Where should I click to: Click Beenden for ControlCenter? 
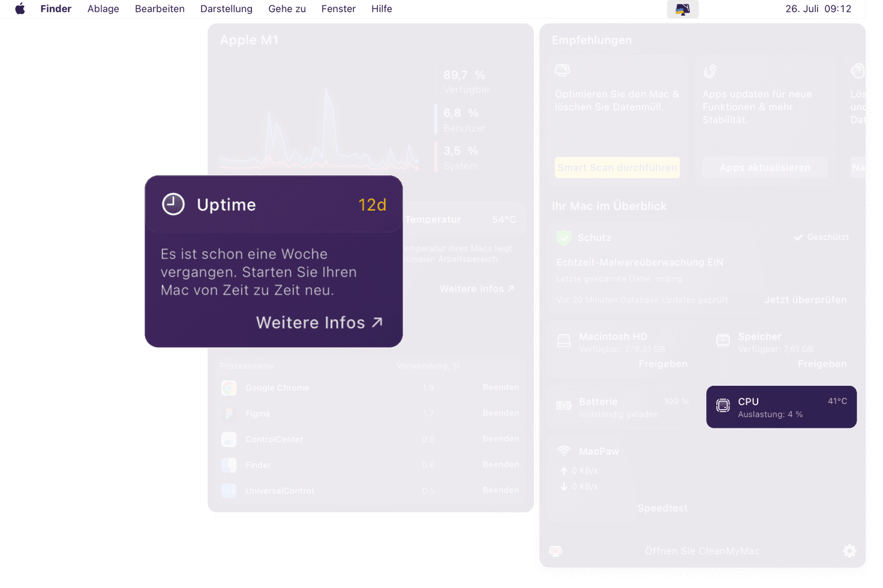(501, 439)
